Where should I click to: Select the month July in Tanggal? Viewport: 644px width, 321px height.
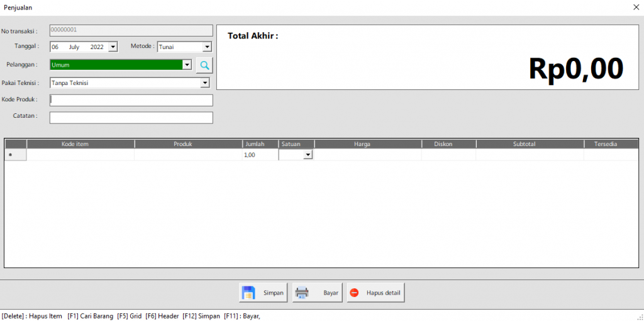click(x=74, y=47)
